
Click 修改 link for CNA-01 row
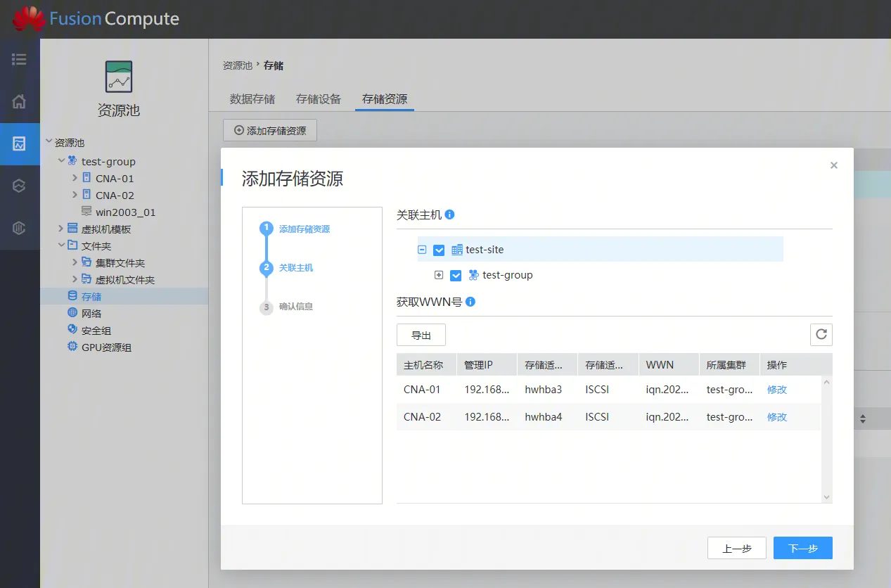pyautogui.click(x=776, y=389)
